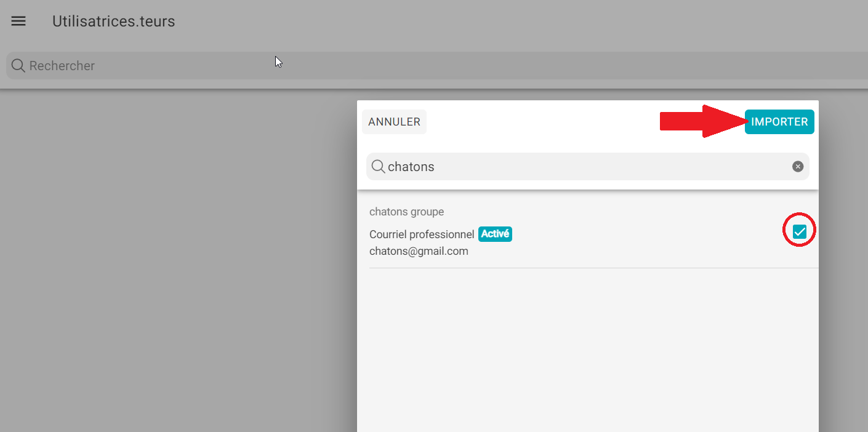Click the IMPORTER button

(x=779, y=122)
